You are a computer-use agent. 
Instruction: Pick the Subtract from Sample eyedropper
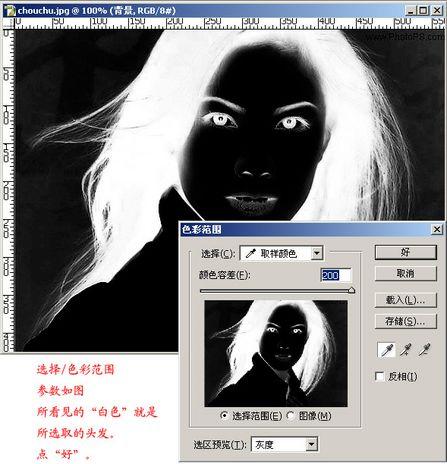424,350
